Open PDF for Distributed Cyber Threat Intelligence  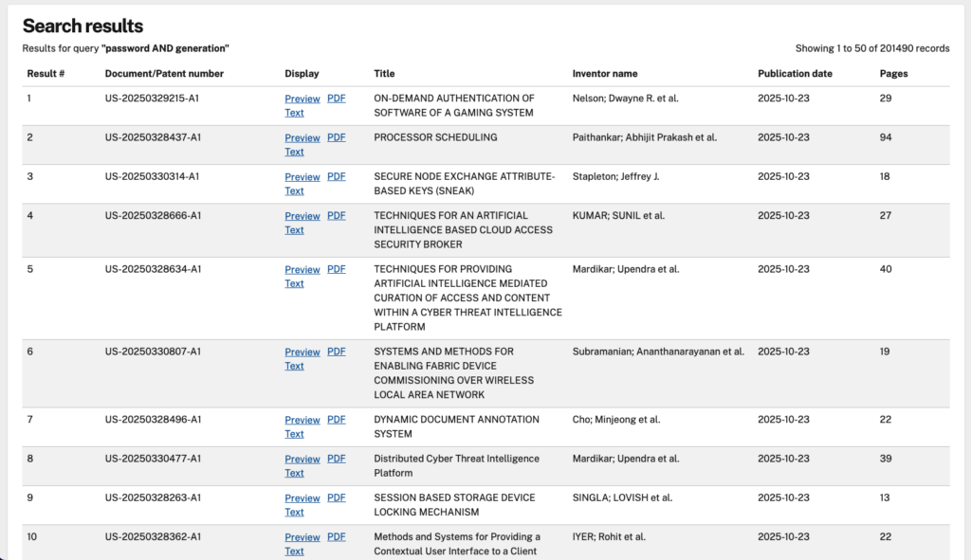tap(336, 459)
